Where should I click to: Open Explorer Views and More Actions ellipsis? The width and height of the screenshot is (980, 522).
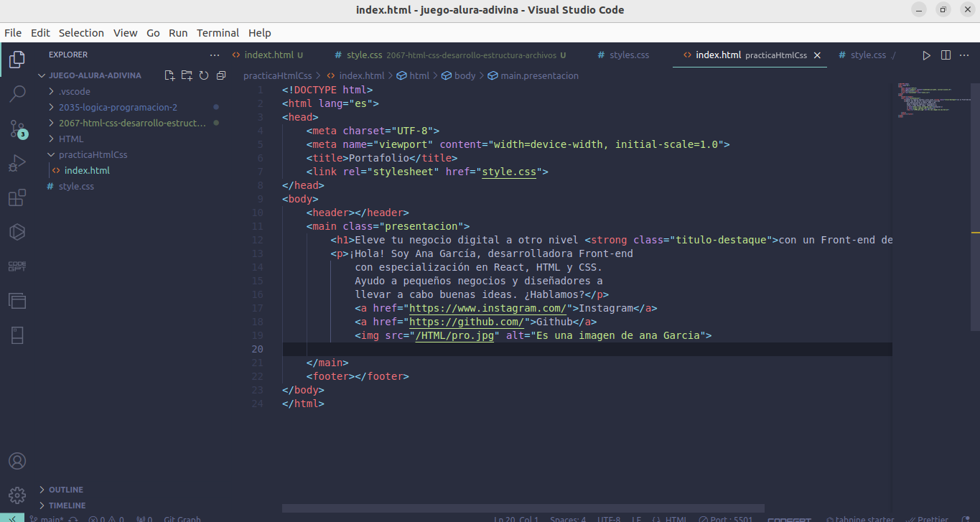pyautogui.click(x=215, y=55)
